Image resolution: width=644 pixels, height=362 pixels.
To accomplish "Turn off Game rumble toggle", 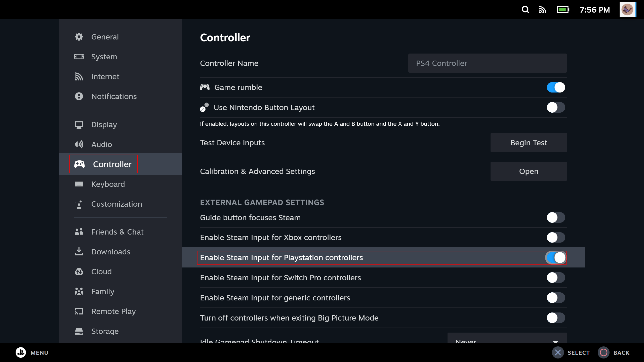I will 556,87.
